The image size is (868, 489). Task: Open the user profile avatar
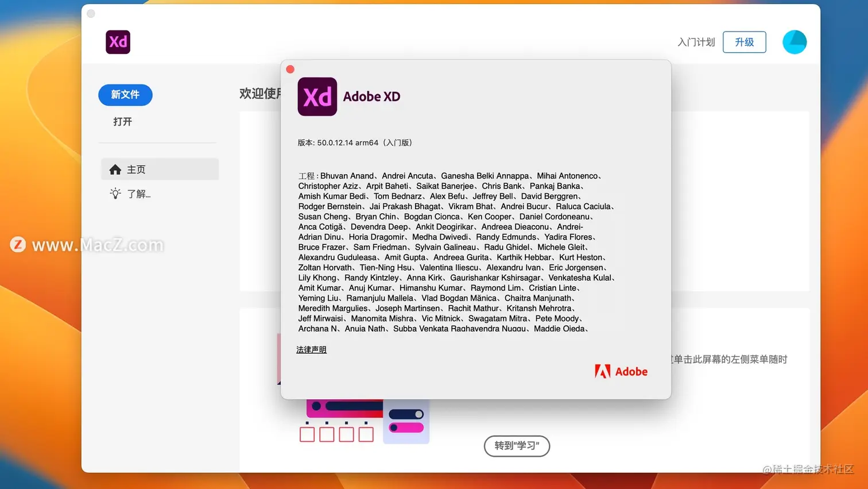coord(795,42)
